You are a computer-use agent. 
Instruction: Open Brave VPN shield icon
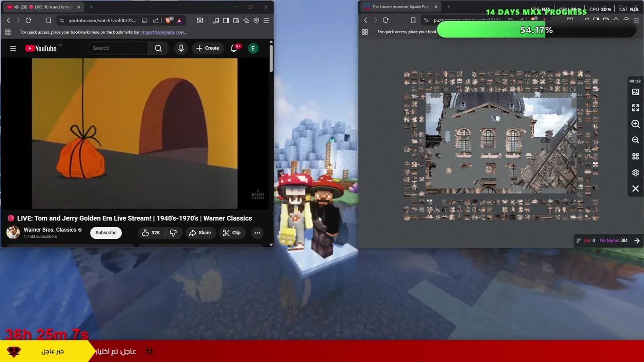(256, 21)
